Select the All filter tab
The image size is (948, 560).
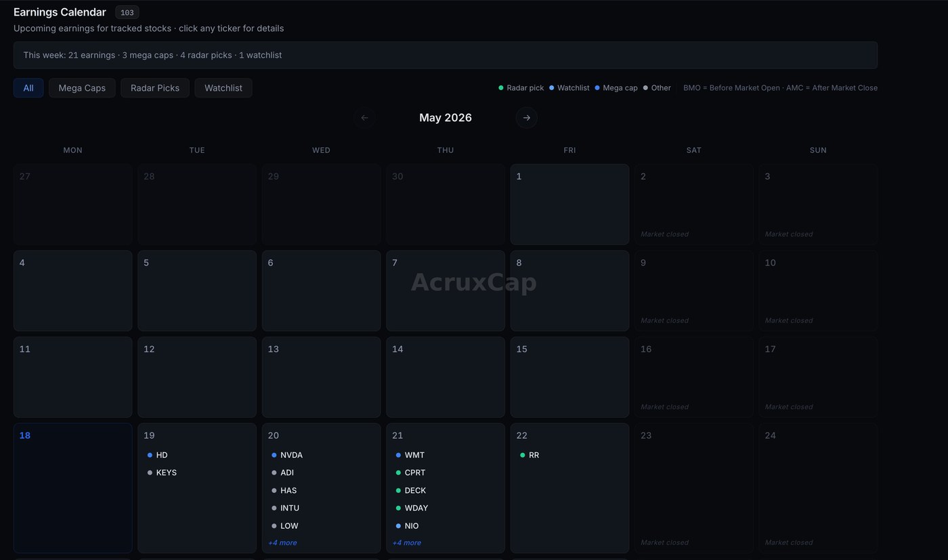click(28, 88)
